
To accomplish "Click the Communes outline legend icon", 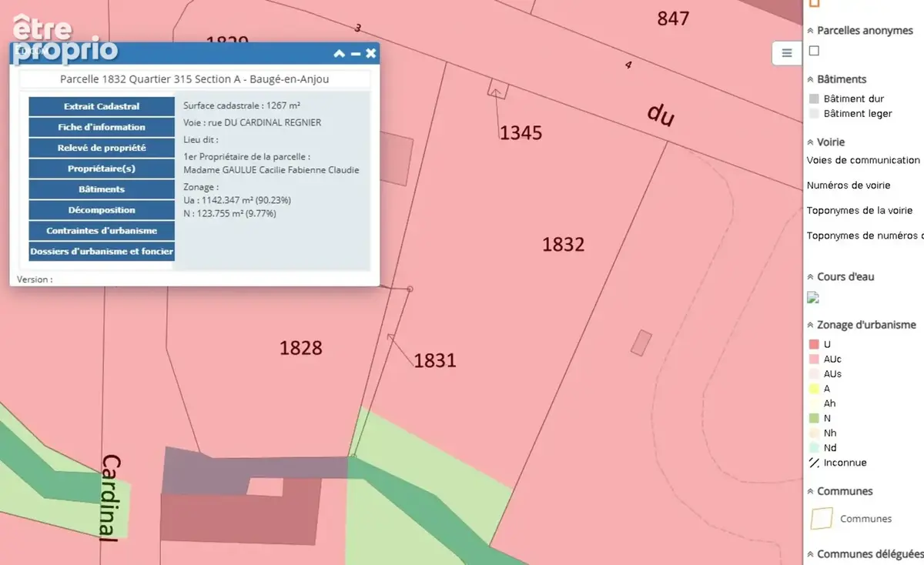I will pyautogui.click(x=822, y=518).
